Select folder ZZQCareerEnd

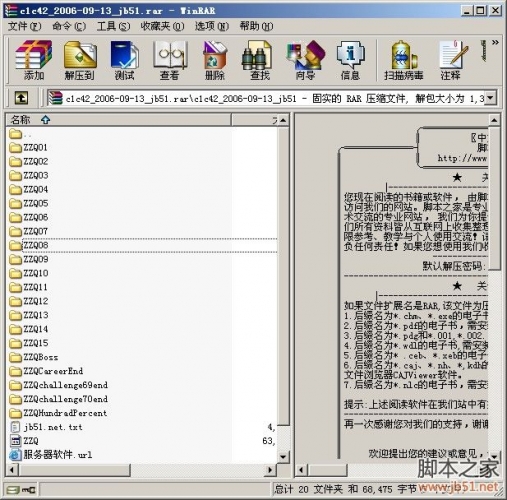tap(46, 371)
